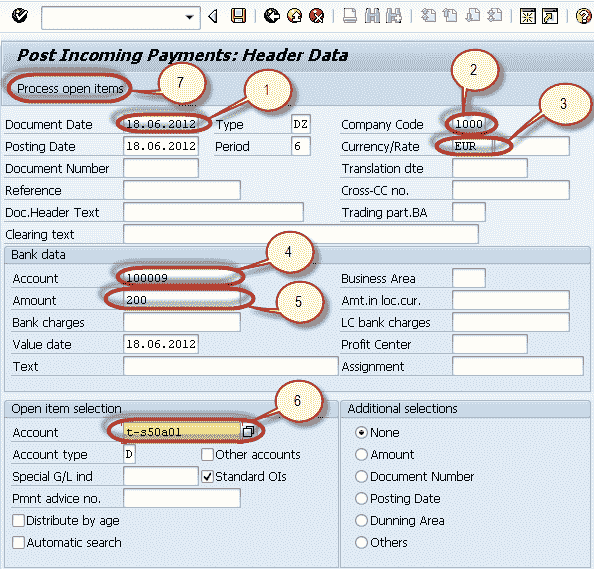Enable the Distribute by age checkbox
594x569 pixels.
pyautogui.click(x=19, y=520)
